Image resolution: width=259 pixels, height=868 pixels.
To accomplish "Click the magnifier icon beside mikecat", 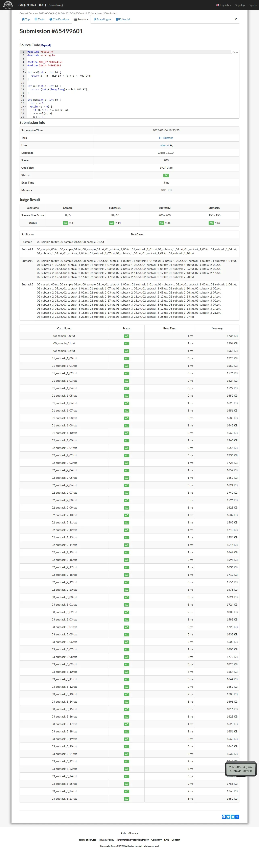I will 171,145.
